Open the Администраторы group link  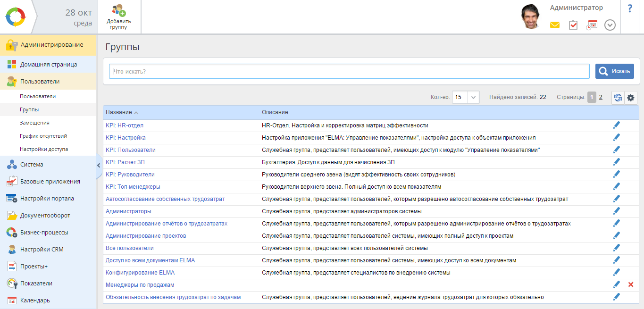(128, 211)
